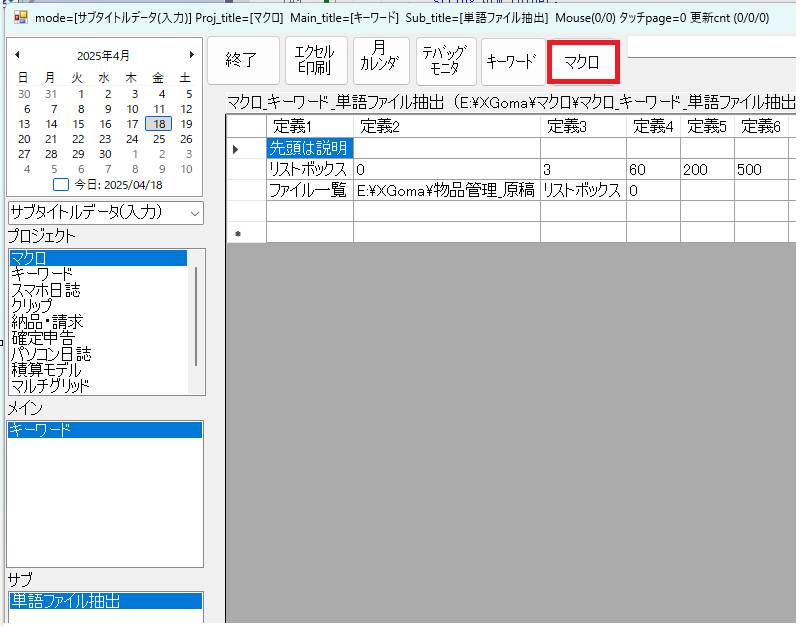Click the エクセル印刷 button
Image resolution: width=801 pixels, height=627 pixels.
pos(315,60)
